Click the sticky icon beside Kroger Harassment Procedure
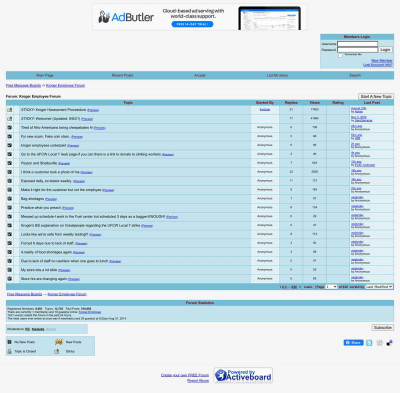This screenshot has height=393, width=400. coord(10,110)
